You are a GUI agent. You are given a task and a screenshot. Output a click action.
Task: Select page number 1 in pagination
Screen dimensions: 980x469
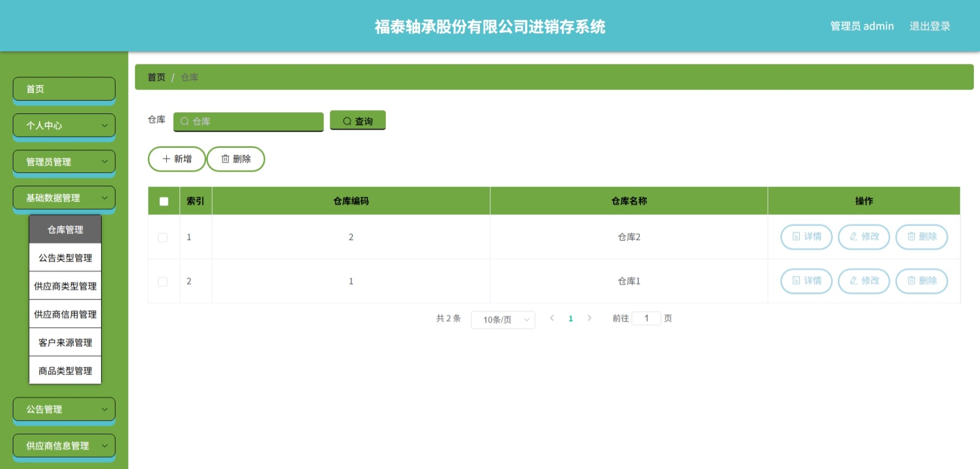click(x=571, y=318)
